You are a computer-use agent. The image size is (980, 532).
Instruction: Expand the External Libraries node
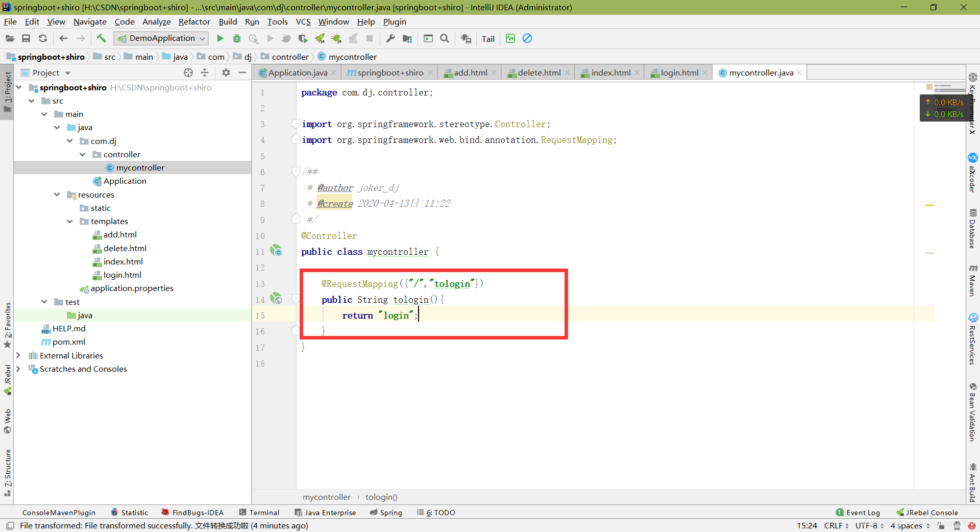coord(18,355)
